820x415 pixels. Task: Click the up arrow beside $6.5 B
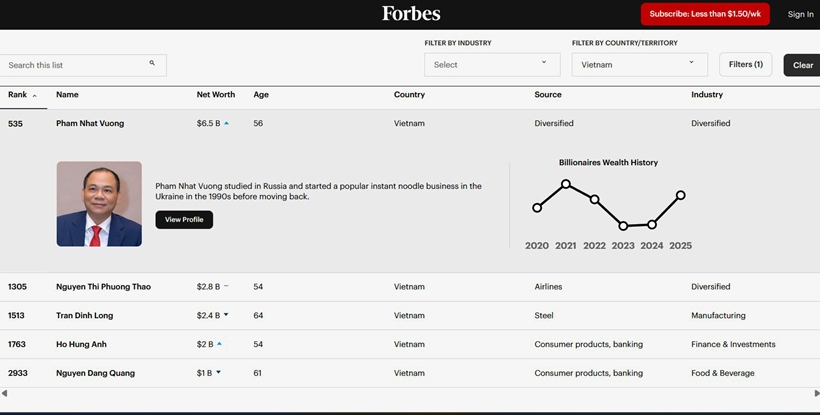(226, 123)
